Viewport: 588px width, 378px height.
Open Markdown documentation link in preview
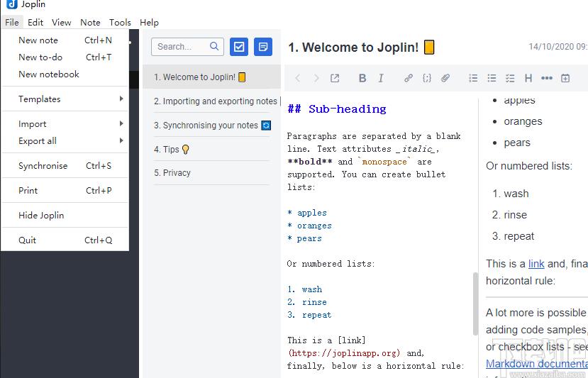tap(537, 364)
